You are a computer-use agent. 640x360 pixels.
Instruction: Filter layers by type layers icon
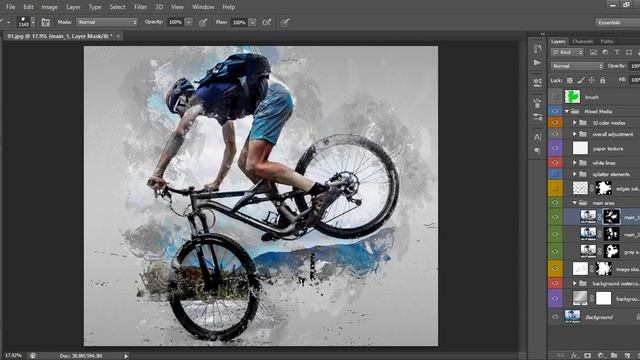point(617,52)
